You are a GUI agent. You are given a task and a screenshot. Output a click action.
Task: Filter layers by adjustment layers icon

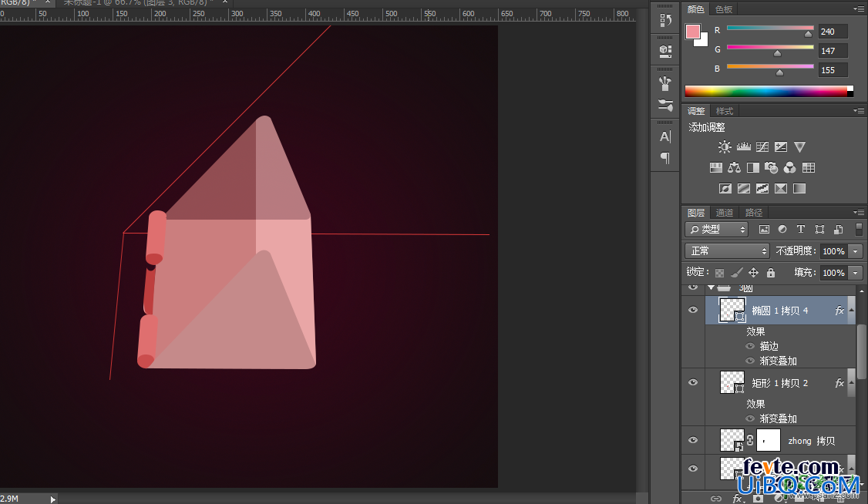point(782,229)
